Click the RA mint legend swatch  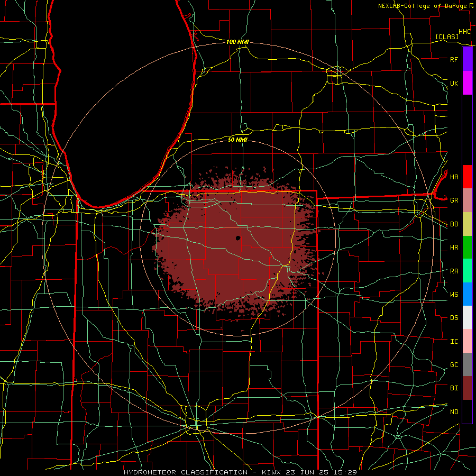coord(467,271)
